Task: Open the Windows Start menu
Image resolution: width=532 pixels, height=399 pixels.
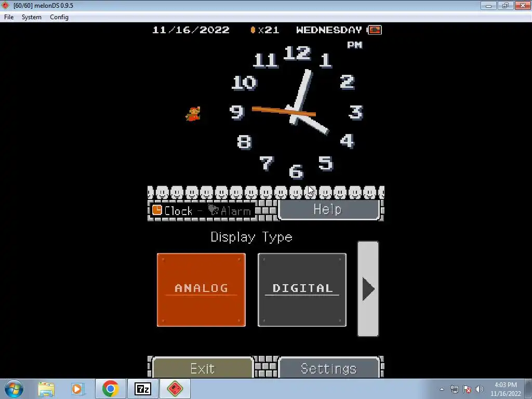Action: pyautogui.click(x=14, y=389)
